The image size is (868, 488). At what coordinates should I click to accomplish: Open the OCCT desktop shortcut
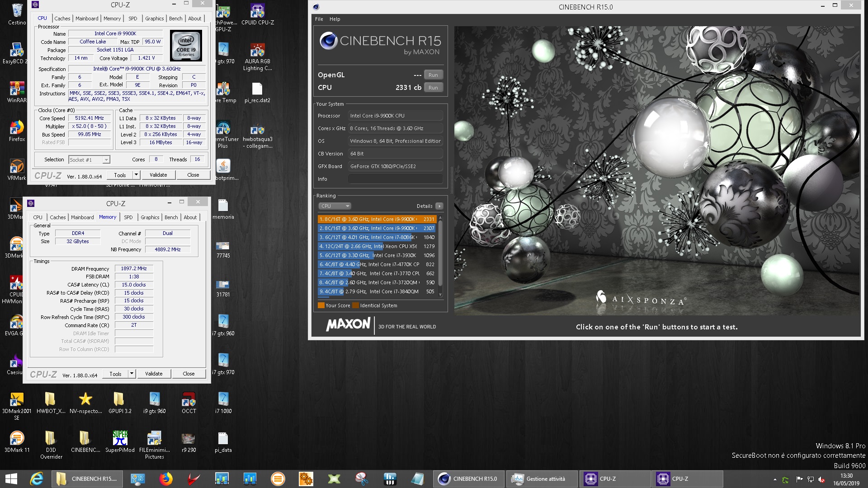coord(189,403)
